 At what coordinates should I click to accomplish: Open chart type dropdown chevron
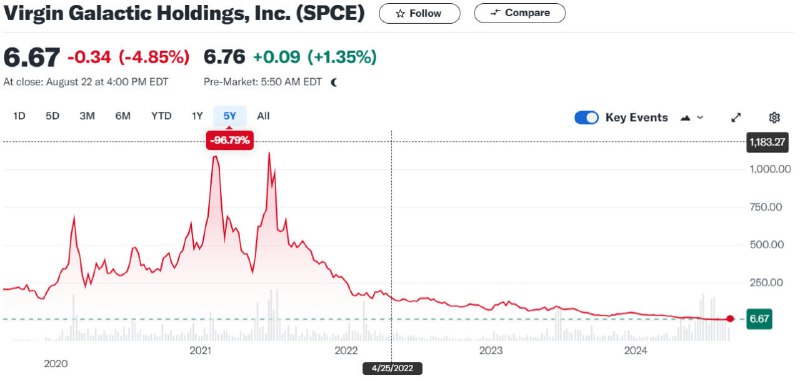pyautogui.click(x=700, y=118)
